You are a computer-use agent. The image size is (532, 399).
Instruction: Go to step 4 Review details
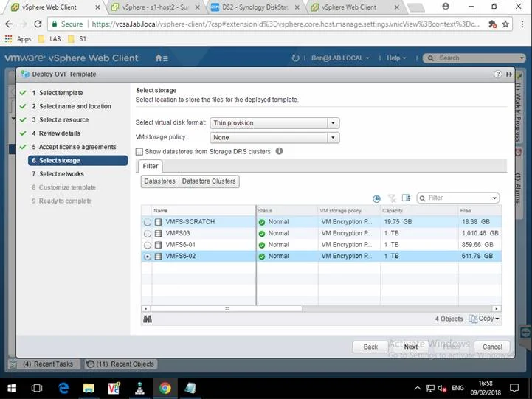[56, 133]
